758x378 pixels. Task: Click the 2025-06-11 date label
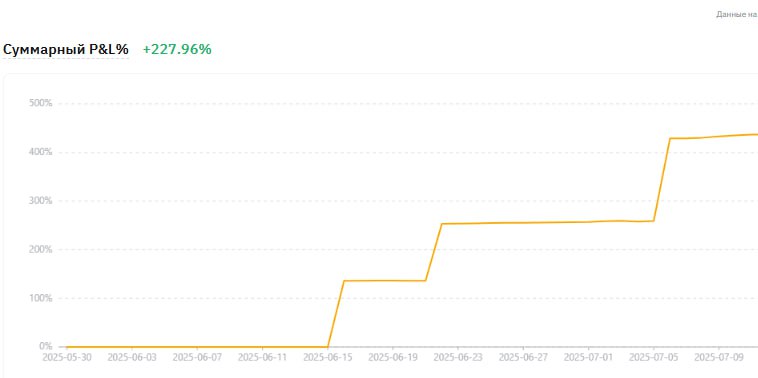click(262, 358)
